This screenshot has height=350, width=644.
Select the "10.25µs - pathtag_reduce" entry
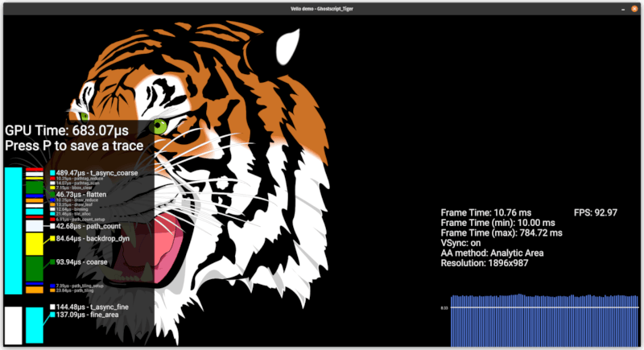click(x=80, y=179)
